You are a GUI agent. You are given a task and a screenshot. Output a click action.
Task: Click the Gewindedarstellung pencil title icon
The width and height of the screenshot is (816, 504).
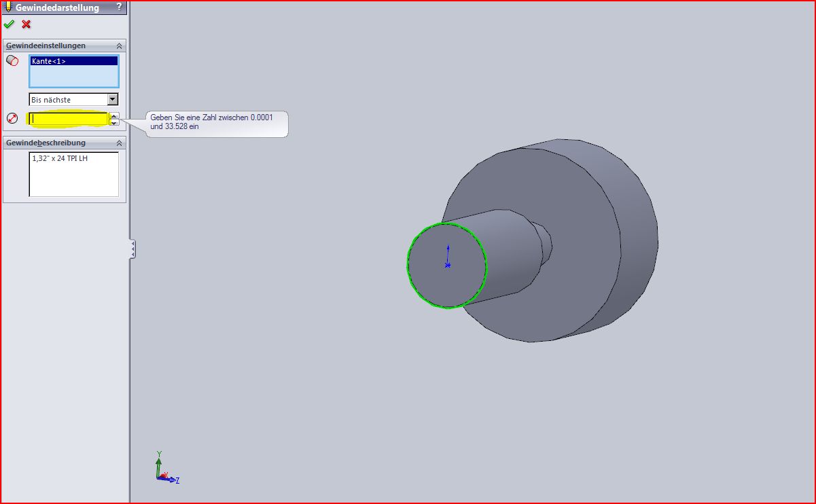(x=7, y=7)
